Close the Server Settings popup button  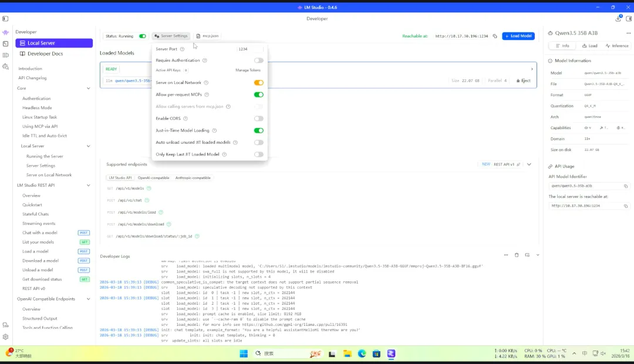(x=171, y=36)
